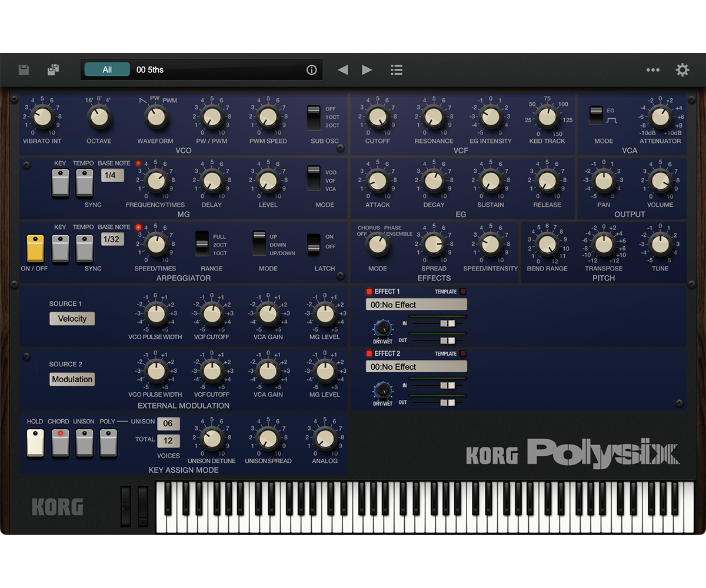Toggle the arpeggiator KEY sync button

(x=61, y=248)
